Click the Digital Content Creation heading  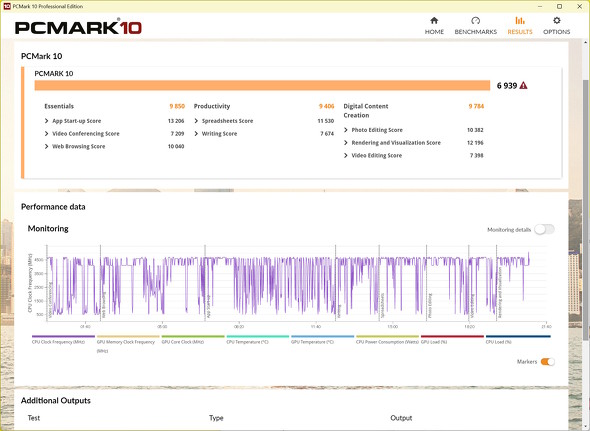point(366,111)
